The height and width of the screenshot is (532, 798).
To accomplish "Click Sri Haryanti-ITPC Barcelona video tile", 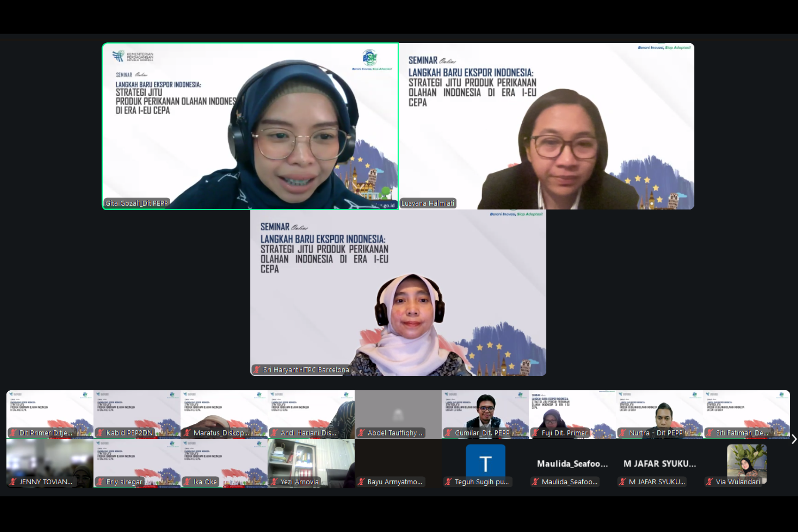I will (398, 293).
